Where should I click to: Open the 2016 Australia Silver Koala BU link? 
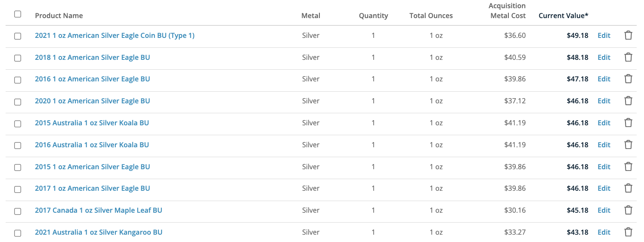(x=92, y=145)
